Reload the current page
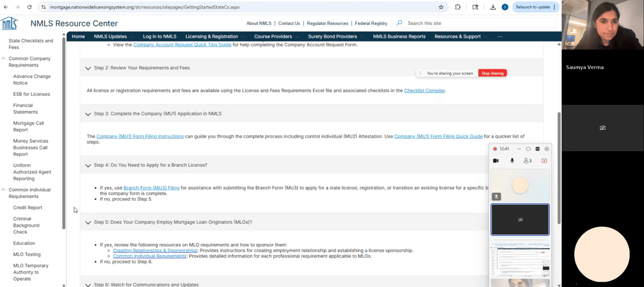644x287 pixels. point(29,7)
